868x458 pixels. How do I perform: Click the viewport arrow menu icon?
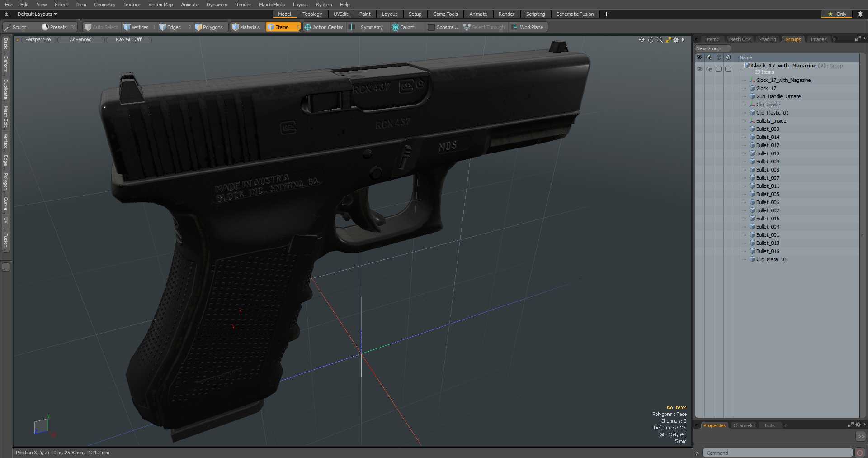(683, 40)
